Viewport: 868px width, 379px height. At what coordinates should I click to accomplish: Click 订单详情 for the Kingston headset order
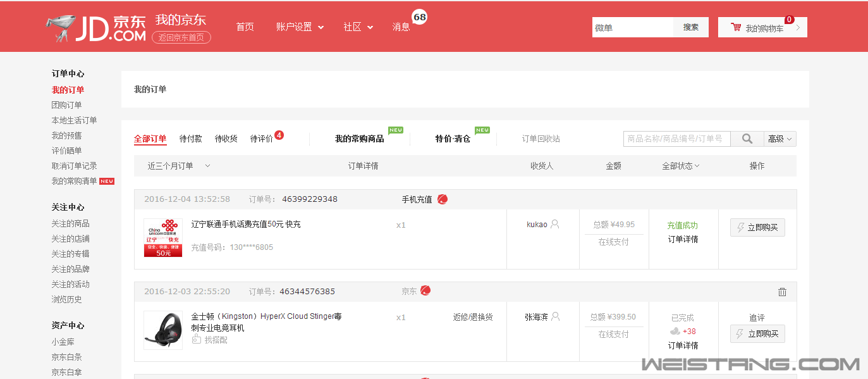click(683, 345)
